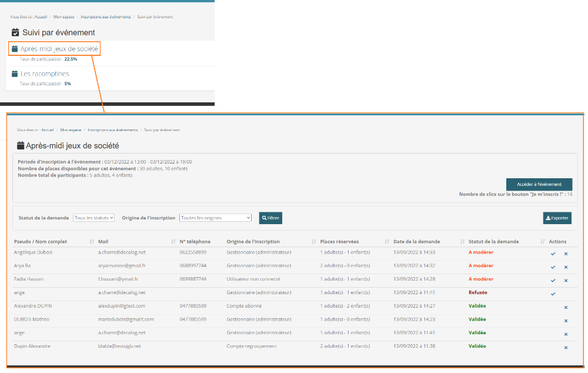The height and width of the screenshot is (373, 588).
Task: Sort the table by Mail column
Action: 173,242
